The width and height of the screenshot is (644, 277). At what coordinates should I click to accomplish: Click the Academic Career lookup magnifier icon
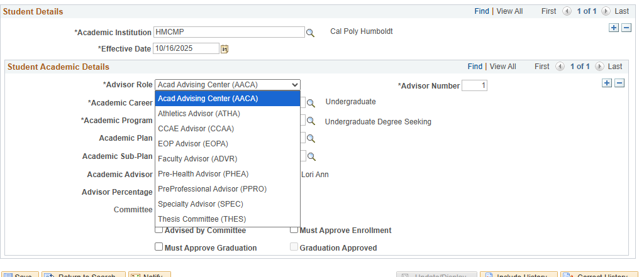[311, 102]
